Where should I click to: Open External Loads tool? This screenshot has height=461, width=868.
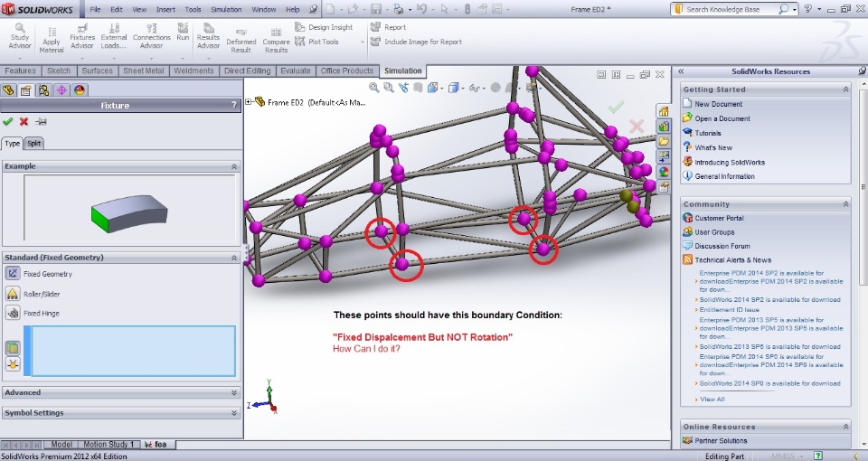(114, 36)
